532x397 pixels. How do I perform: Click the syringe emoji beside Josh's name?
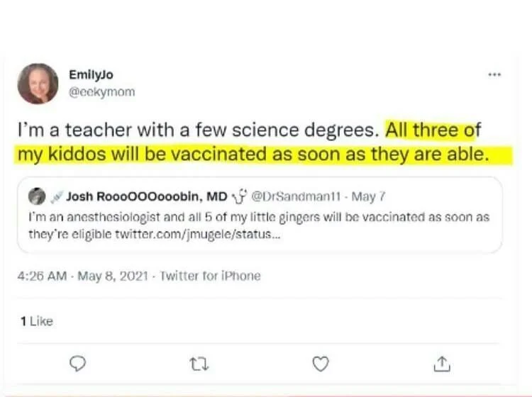[57, 196]
